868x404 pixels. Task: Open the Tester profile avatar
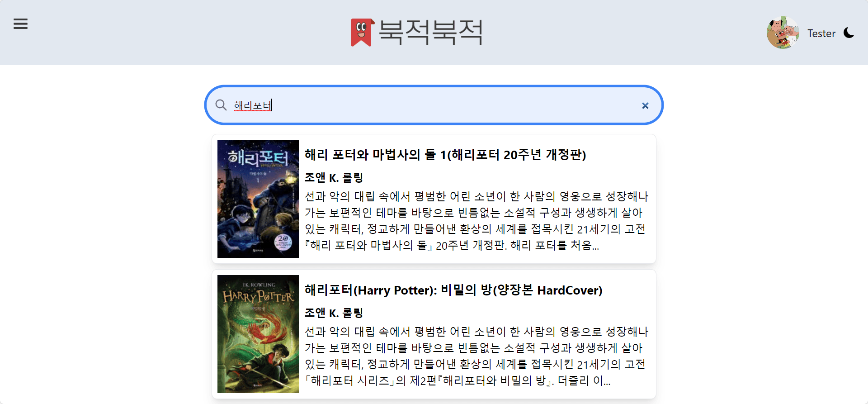(x=783, y=33)
